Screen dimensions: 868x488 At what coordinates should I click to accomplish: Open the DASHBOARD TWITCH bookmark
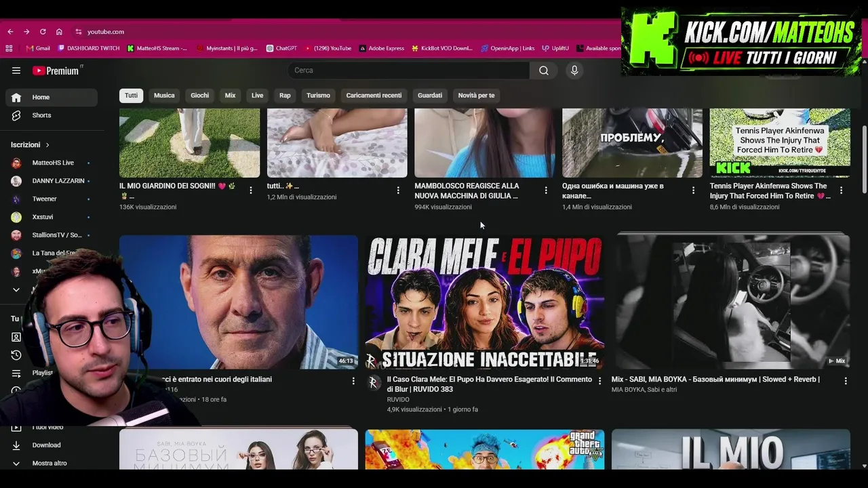click(x=89, y=48)
